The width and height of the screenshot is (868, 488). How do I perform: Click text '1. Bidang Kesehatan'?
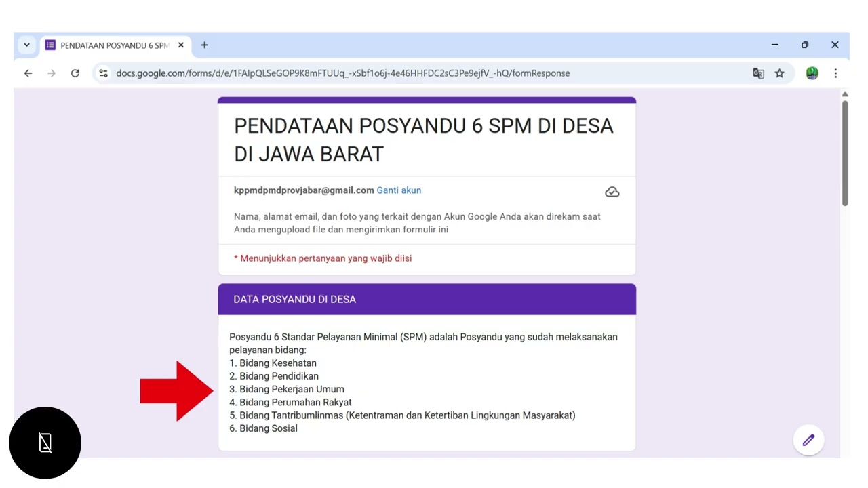[x=273, y=363]
